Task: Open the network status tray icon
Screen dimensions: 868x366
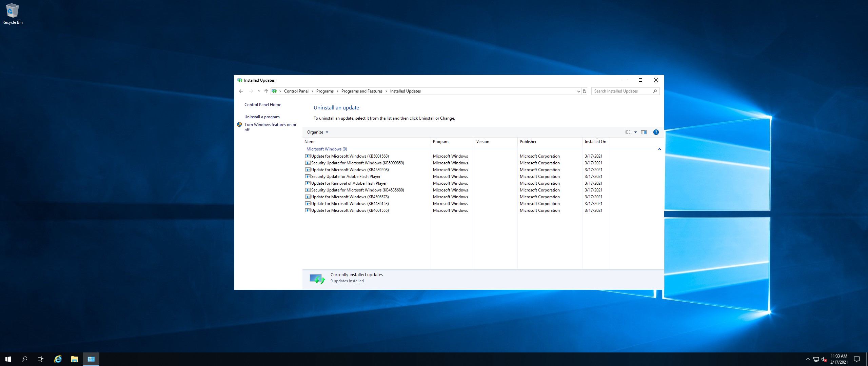Action: [816, 359]
